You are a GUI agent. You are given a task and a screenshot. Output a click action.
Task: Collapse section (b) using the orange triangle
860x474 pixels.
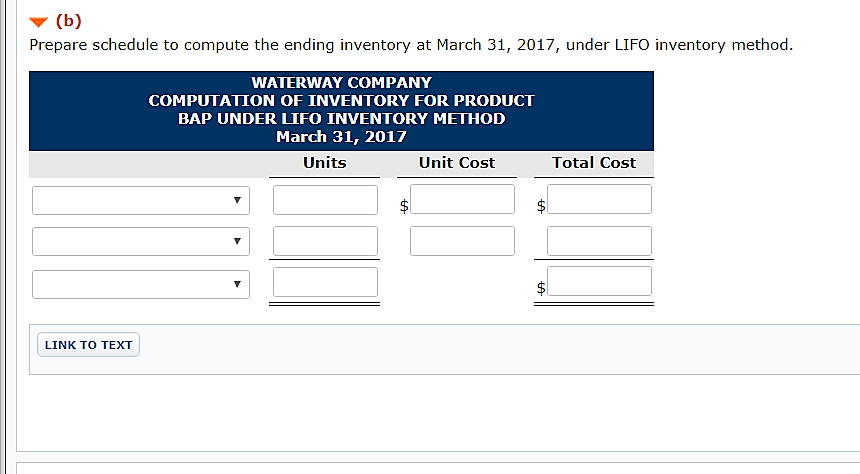point(38,22)
